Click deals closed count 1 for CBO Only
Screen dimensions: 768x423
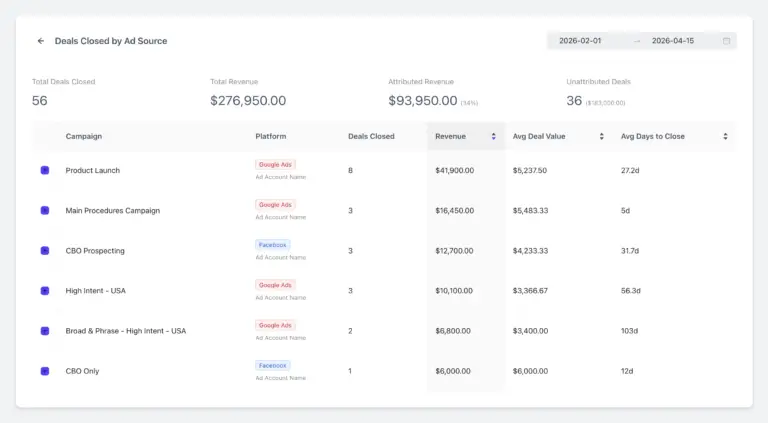(350, 371)
